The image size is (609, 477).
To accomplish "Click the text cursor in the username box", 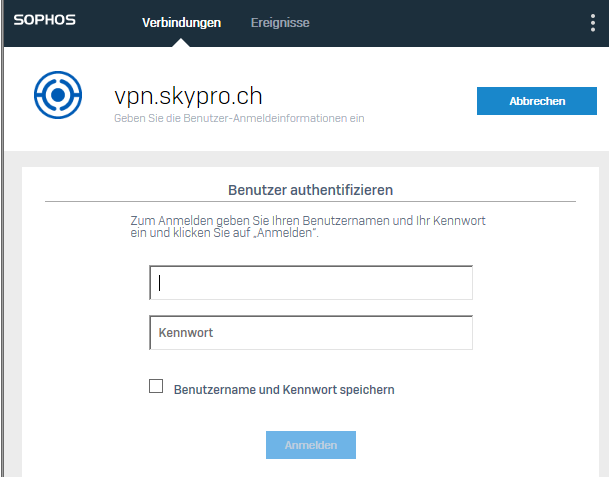I will [x=159, y=283].
